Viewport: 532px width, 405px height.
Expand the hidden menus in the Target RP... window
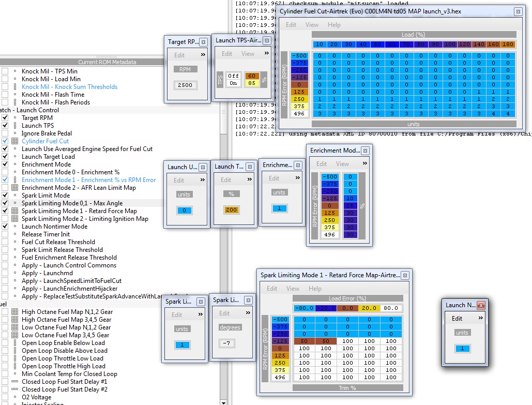click(x=203, y=55)
